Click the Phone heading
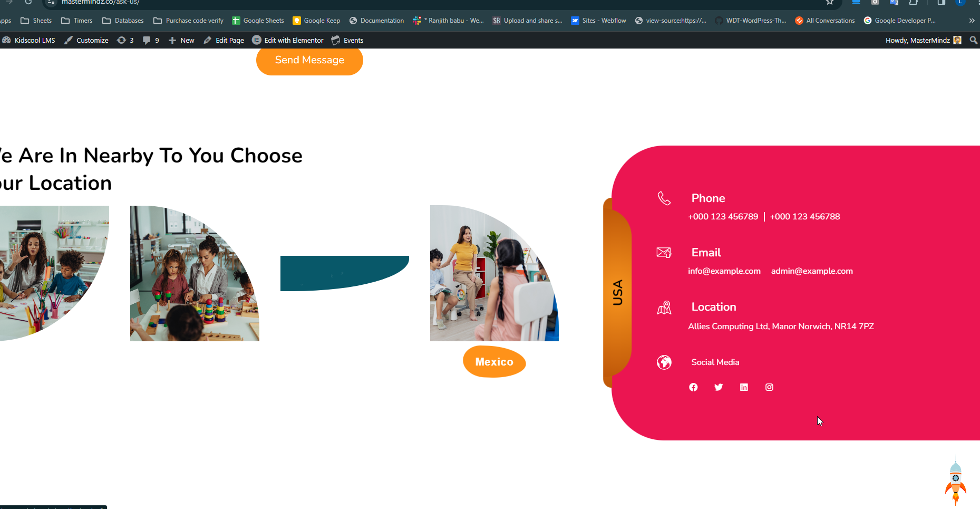980x509 pixels. tap(709, 198)
